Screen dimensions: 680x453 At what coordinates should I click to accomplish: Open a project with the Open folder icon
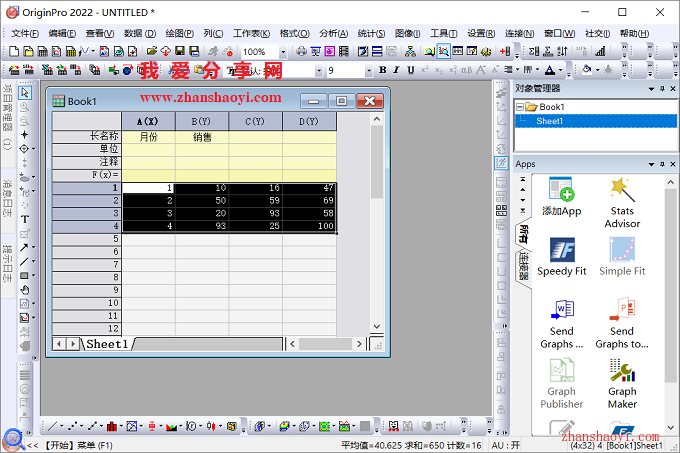[151, 52]
